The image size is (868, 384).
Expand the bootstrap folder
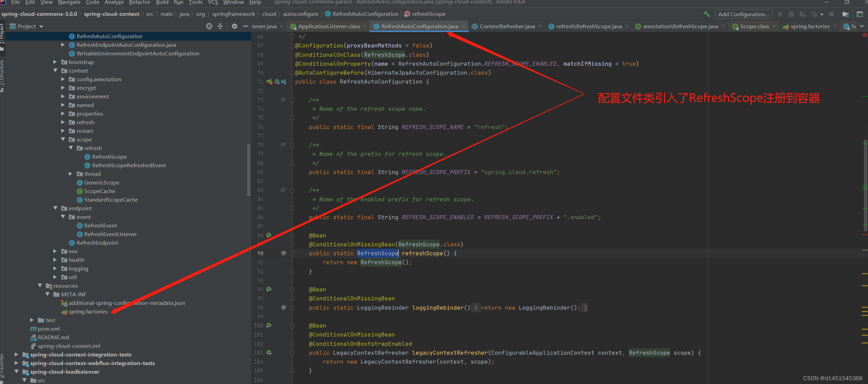[x=55, y=62]
